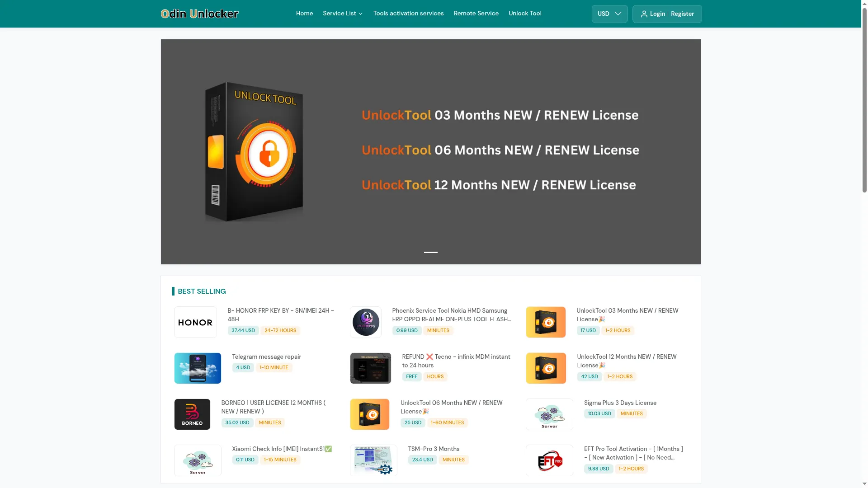Open UnlockTool 12 Months NEW / RENEW License
The image size is (868, 488).
627,361
